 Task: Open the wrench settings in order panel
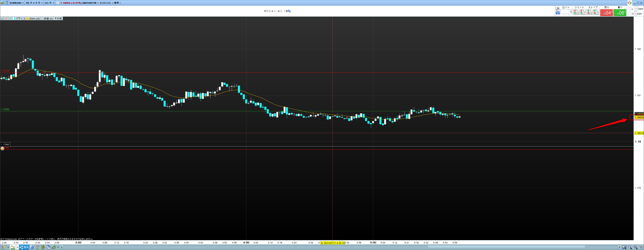pyautogui.click(x=558, y=9)
